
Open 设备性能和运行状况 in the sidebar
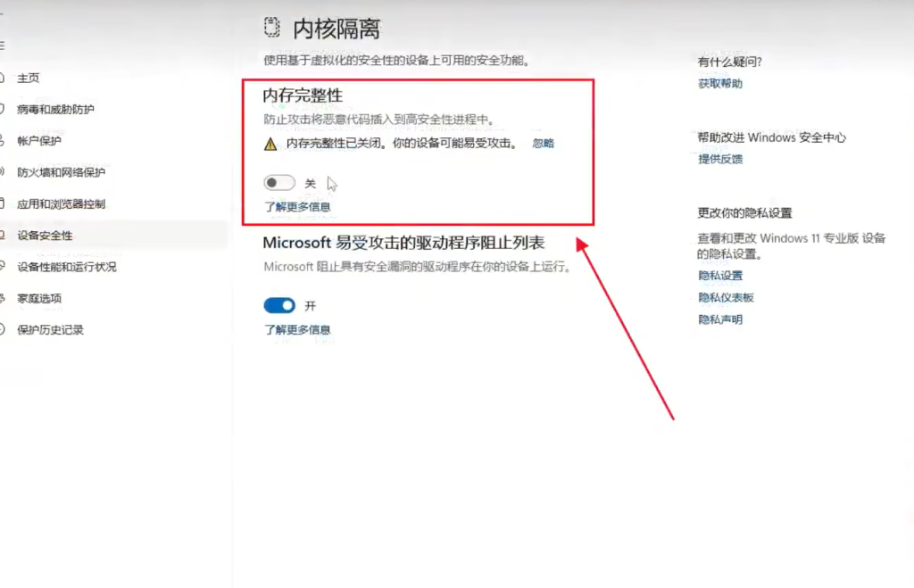pos(66,267)
